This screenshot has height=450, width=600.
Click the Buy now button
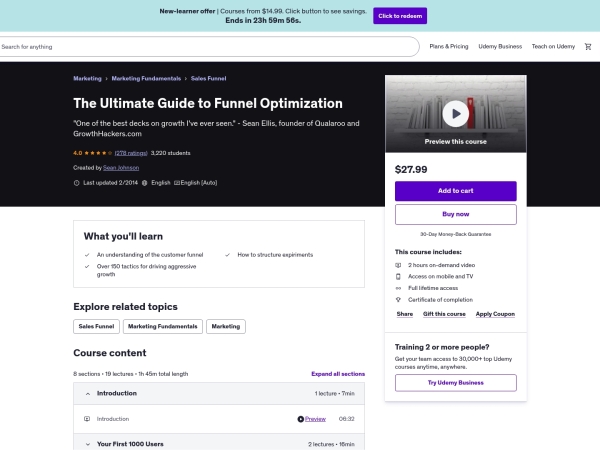point(455,214)
